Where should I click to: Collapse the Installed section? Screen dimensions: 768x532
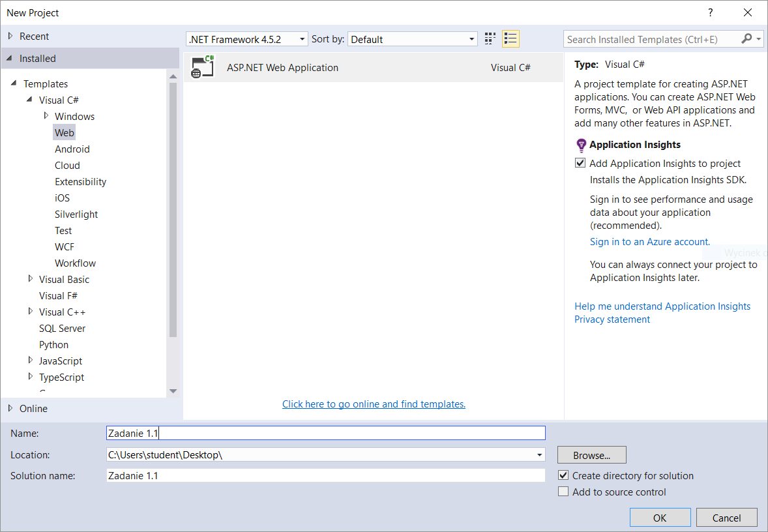point(9,58)
